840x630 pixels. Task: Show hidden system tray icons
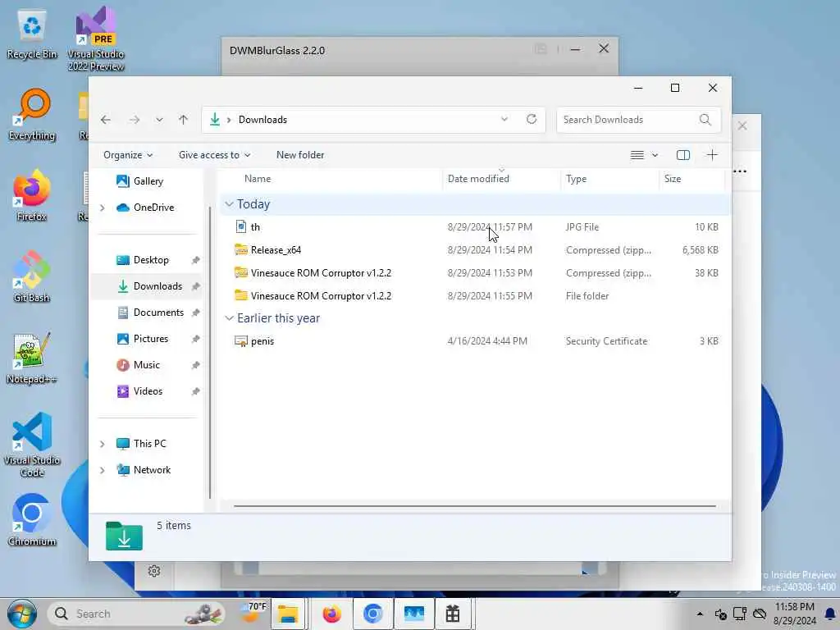tap(700, 614)
